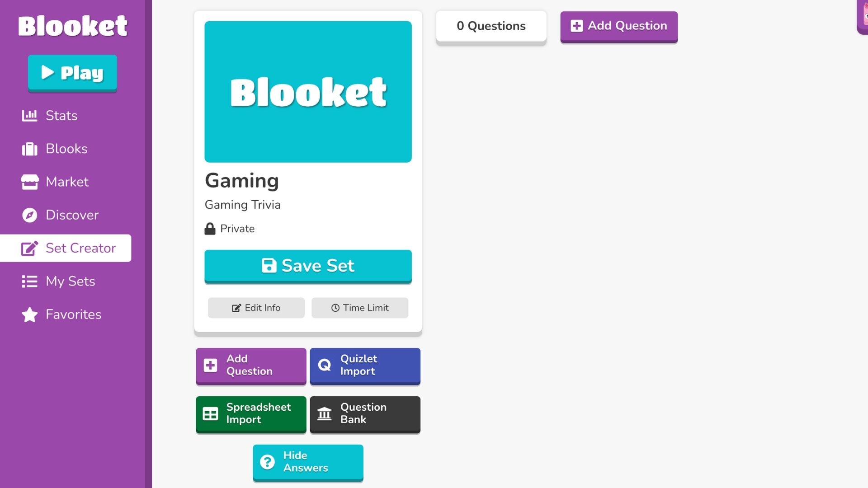The height and width of the screenshot is (488, 868).
Task: Click the Set Creator edit icon
Action: click(x=29, y=248)
